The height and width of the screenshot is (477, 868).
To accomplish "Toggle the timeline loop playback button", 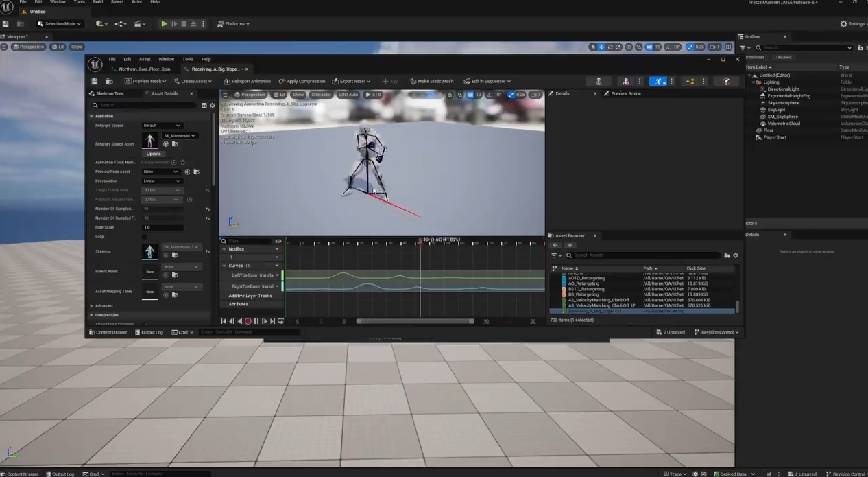I will tap(280, 321).
